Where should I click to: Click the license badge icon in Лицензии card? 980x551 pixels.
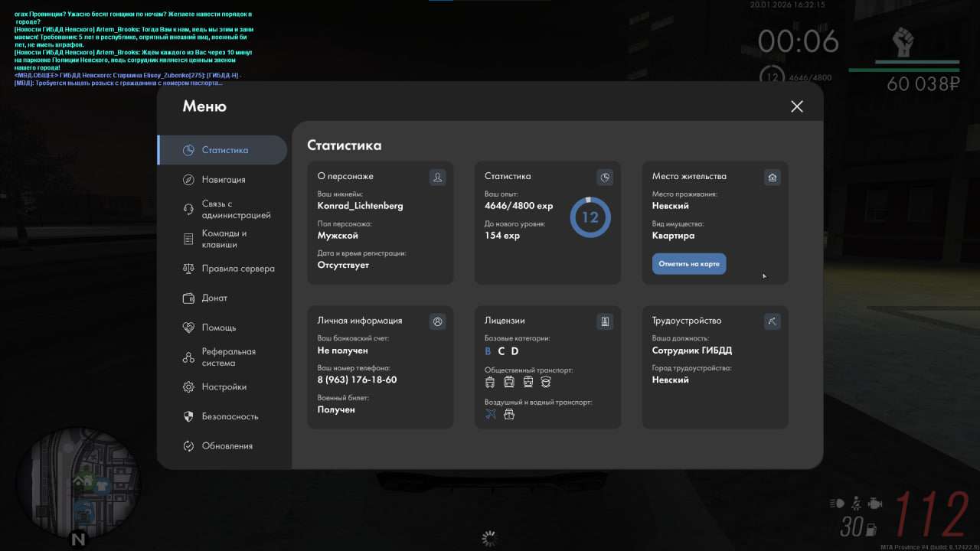[605, 321]
